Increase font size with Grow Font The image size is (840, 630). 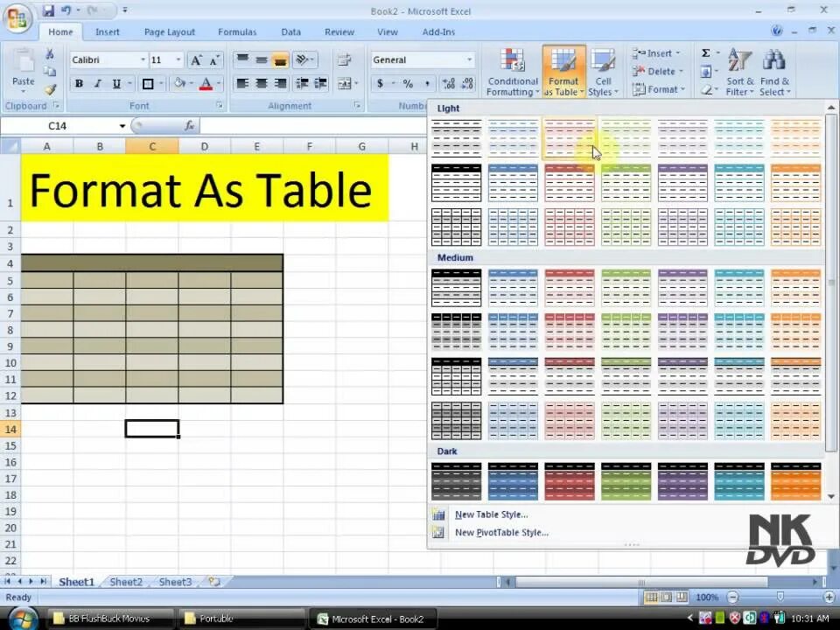coord(196,60)
